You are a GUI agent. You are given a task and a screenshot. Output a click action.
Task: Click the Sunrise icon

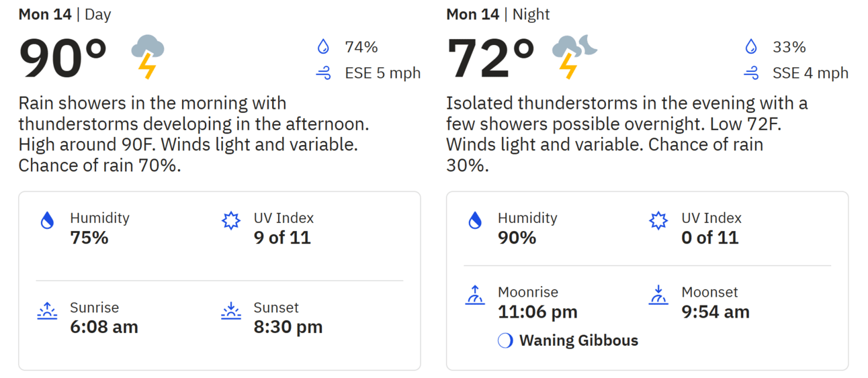[47, 310]
